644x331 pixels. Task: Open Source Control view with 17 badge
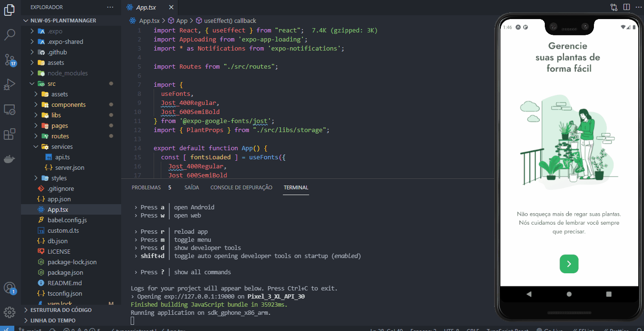point(10,60)
